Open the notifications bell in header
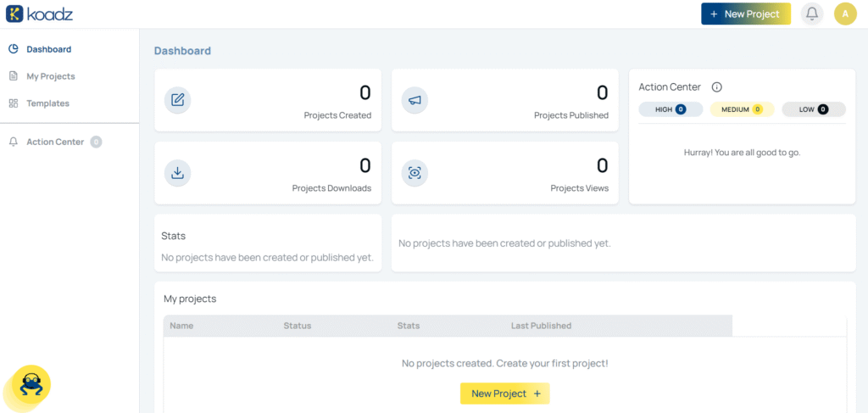This screenshot has height=413, width=868. [x=811, y=14]
